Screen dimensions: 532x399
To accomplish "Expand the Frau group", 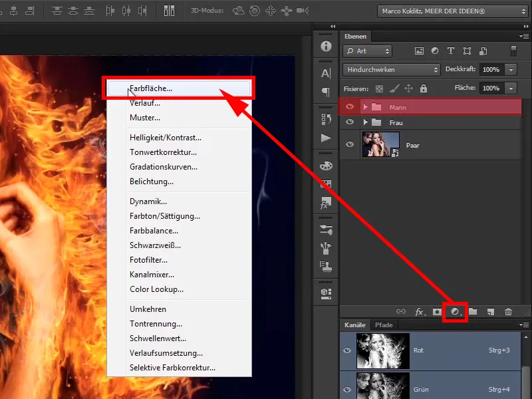I will point(365,122).
